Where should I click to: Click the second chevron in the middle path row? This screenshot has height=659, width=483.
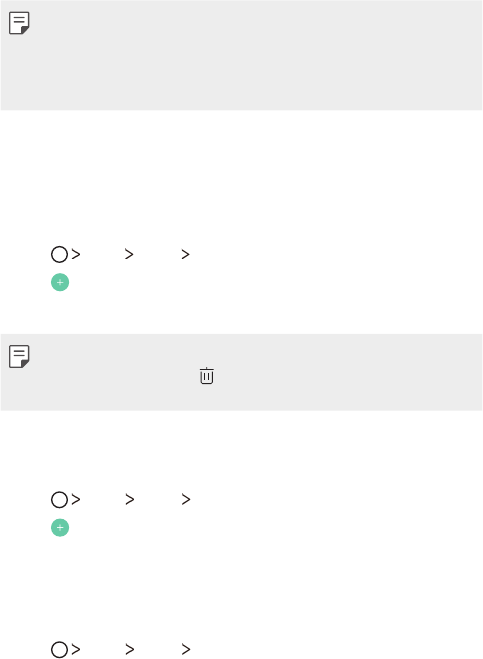coord(129,499)
